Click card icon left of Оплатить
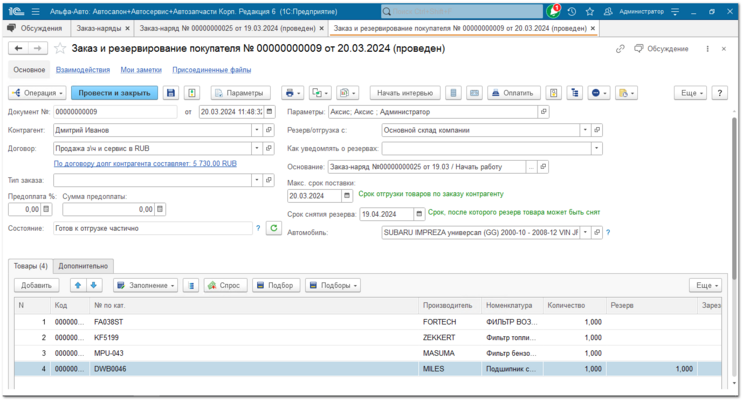The width and height of the screenshot is (743, 401). pos(474,93)
